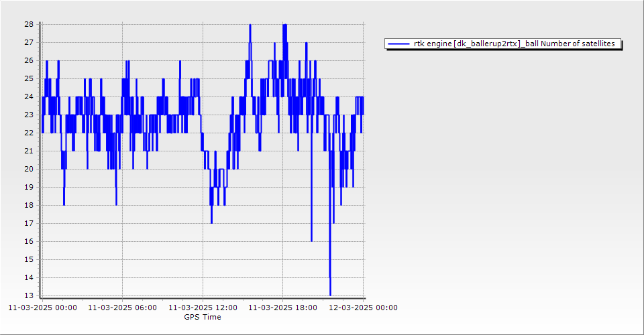Click the y-axis value 14
Image resolution: width=644 pixels, height=335 pixels.
[29, 277]
